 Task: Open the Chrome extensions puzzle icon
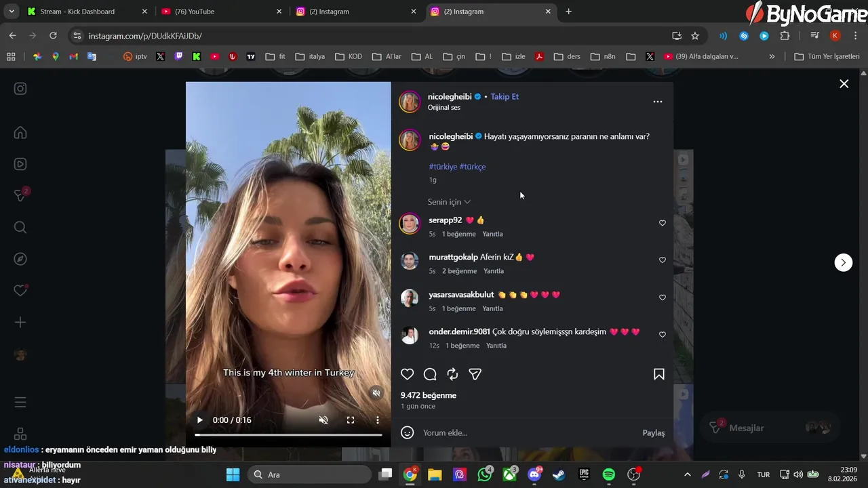(785, 36)
